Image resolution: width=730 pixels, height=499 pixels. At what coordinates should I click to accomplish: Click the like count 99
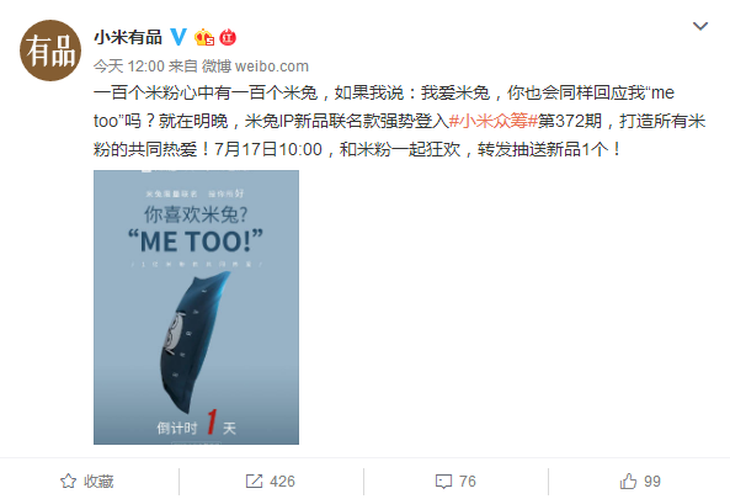click(652, 481)
